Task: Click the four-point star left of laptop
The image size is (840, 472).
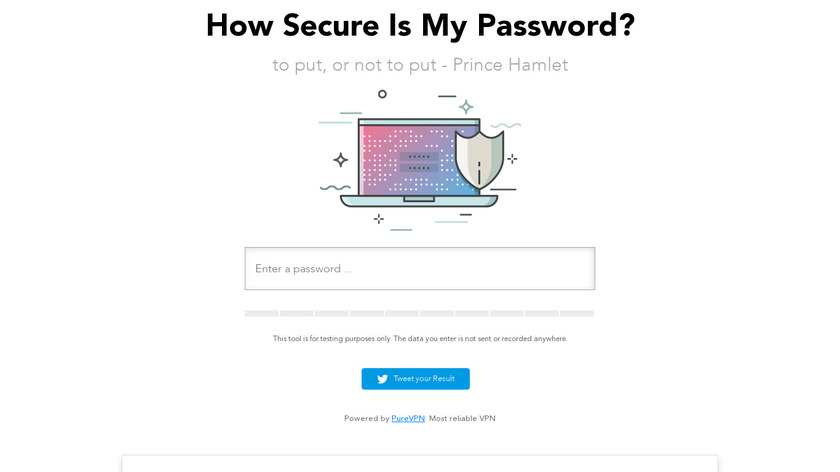Action: 340,159
